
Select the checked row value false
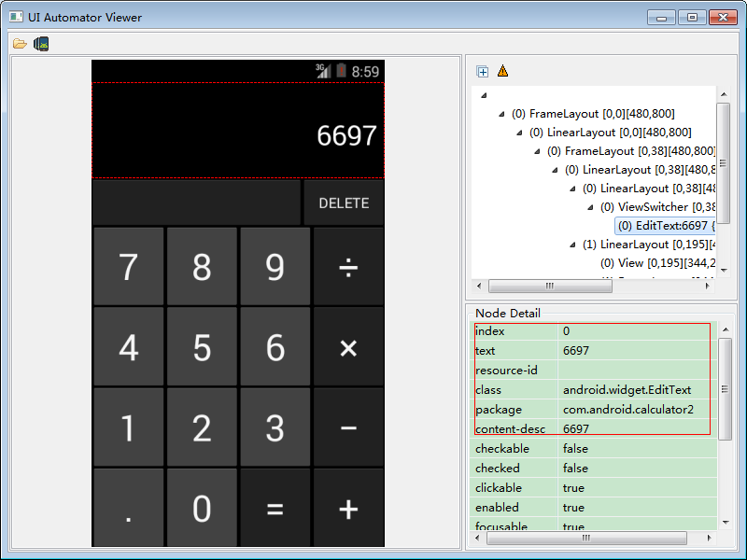click(575, 469)
